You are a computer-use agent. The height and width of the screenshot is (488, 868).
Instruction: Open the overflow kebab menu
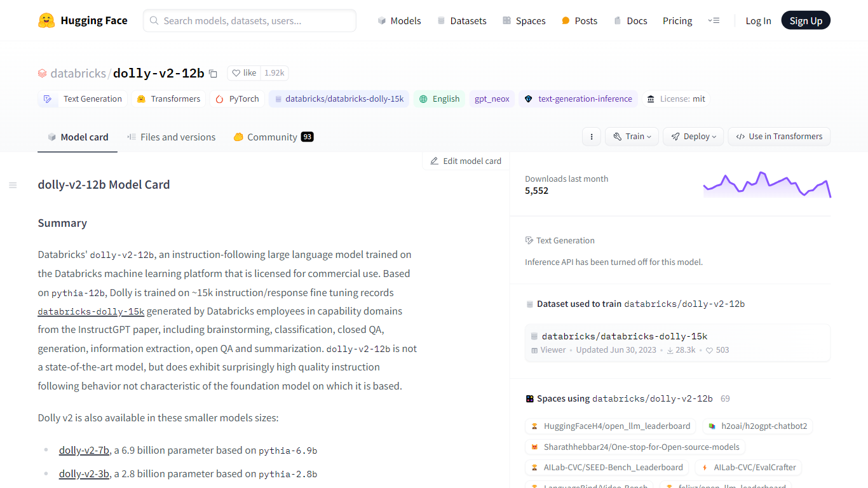591,136
